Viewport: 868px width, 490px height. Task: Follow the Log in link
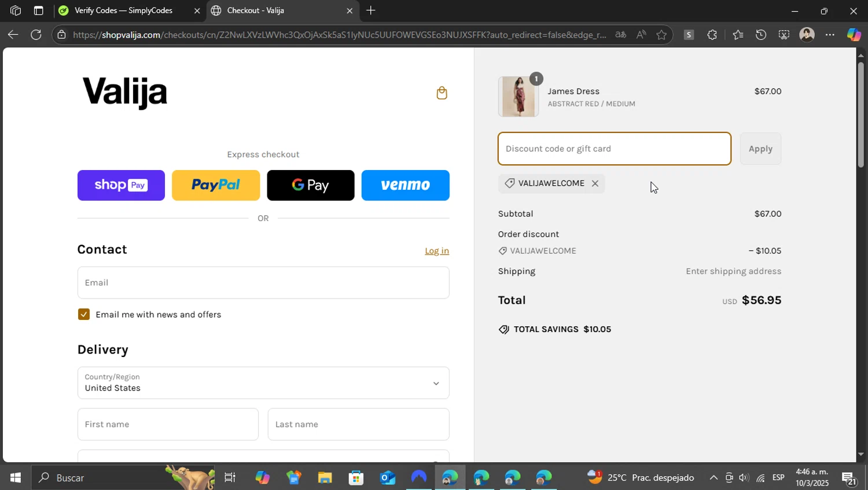[x=437, y=250]
